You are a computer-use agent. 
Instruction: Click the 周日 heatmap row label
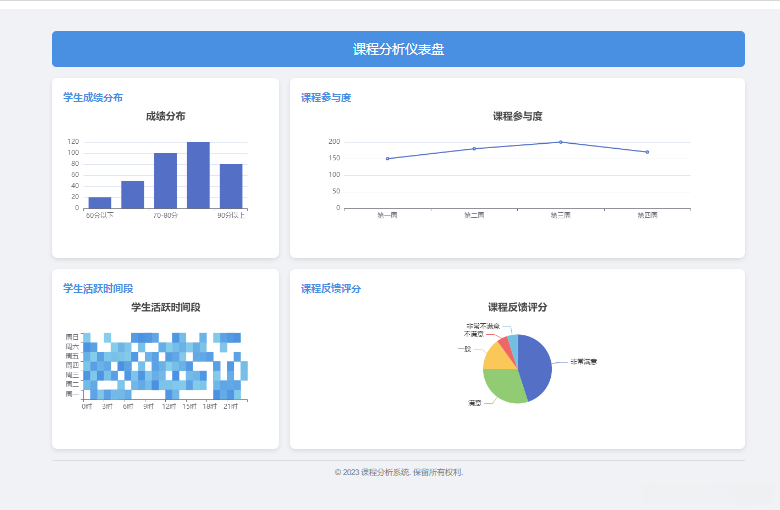[x=72, y=337]
